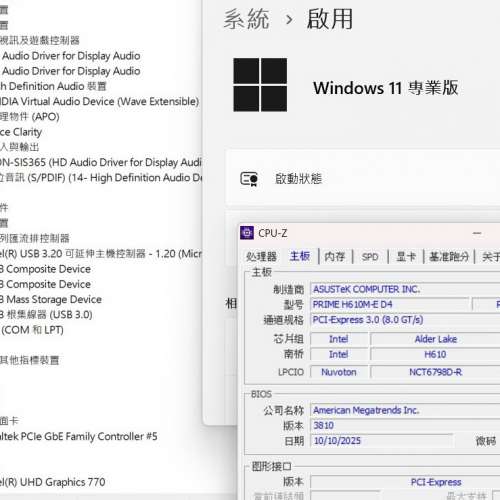Click the Windows 11 logo
This screenshot has height=500, width=500.
point(260,85)
